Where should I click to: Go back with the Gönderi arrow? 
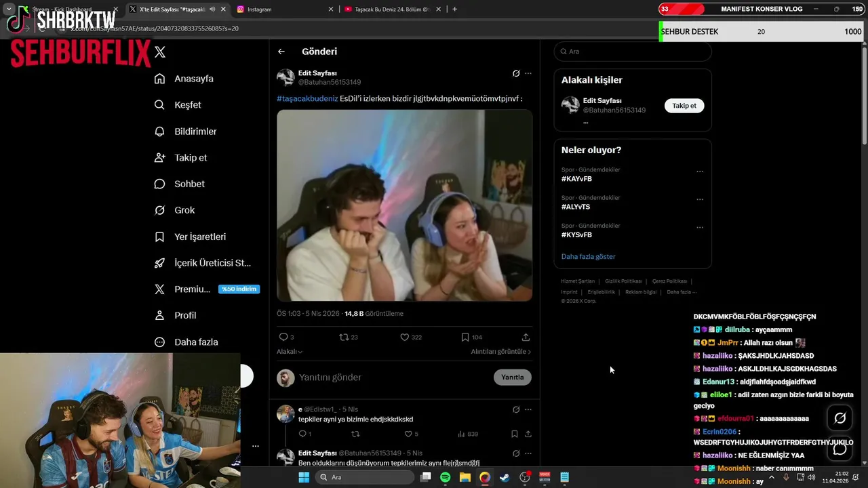281,52
